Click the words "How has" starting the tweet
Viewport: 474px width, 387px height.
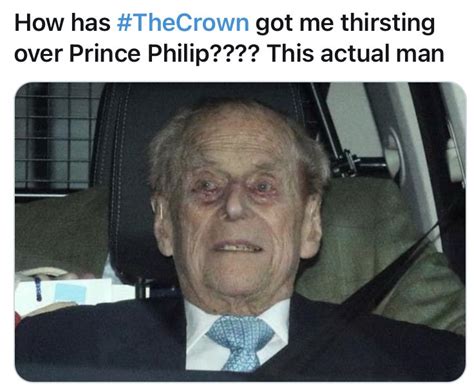62,23
